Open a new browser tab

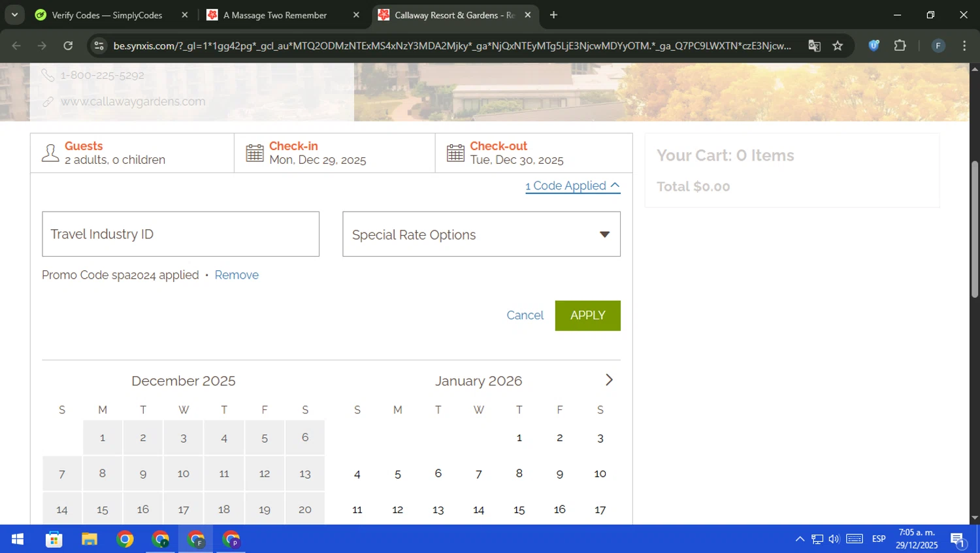(x=553, y=15)
